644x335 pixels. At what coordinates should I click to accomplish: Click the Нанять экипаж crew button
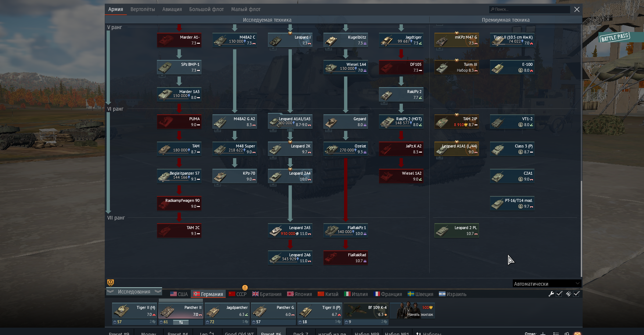point(412,311)
